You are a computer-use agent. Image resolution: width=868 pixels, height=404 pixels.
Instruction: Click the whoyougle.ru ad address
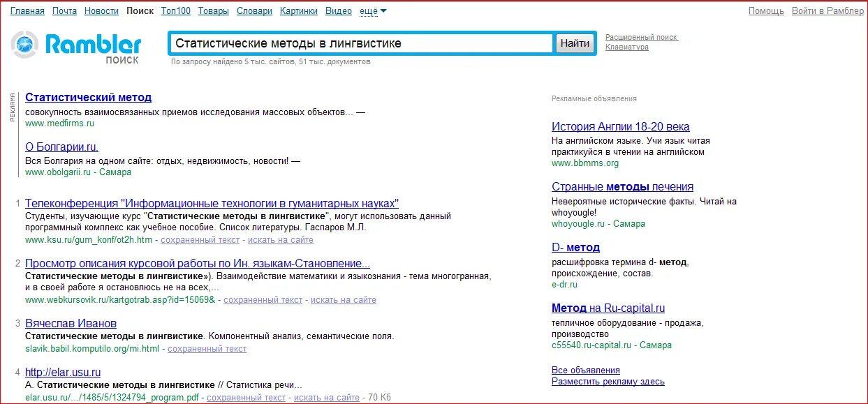pyautogui.click(x=578, y=224)
